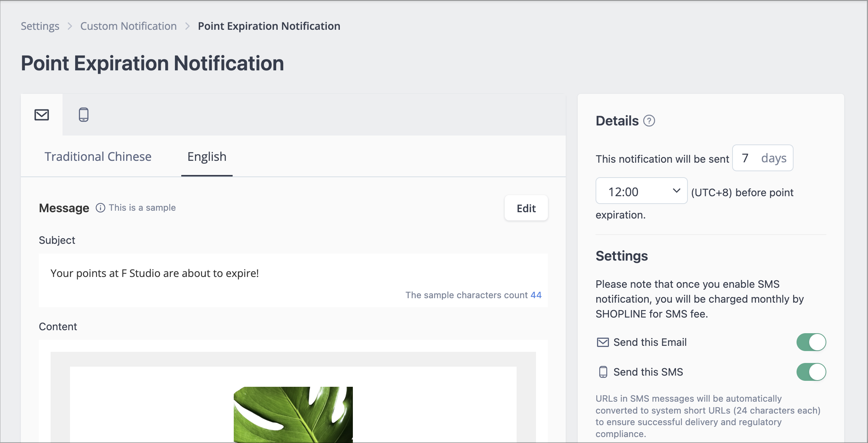The width and height of the screenshot is (868, 443).
Task: Click the 'The sample characters count 44' text
Action: [473, 295]
